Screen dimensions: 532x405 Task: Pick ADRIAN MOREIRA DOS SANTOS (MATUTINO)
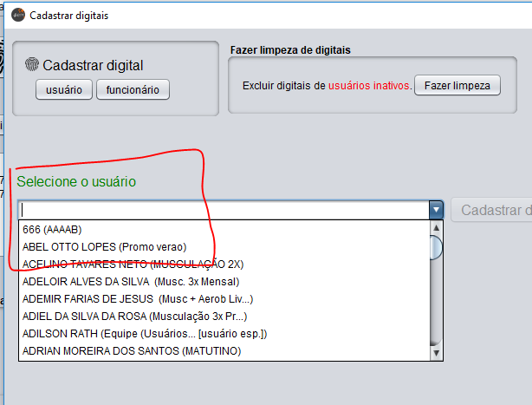[130, 350]
